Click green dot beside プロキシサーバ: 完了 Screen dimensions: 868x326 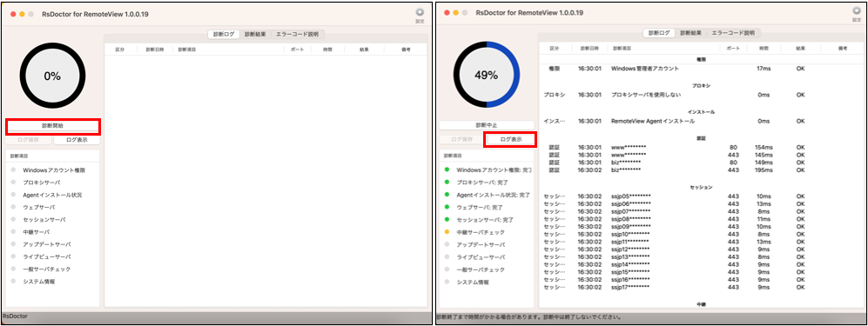[x=447, y=183]
